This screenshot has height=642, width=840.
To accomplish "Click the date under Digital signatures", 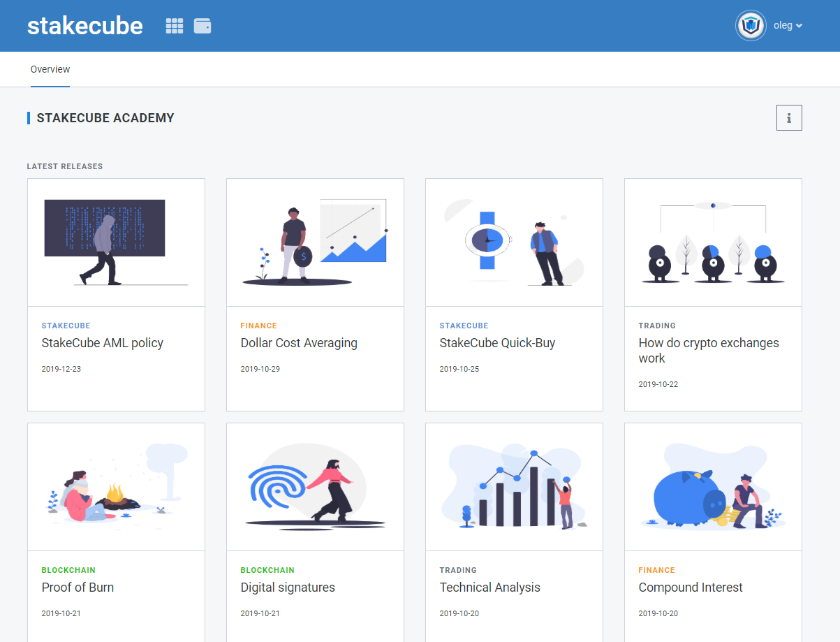I will [x=260, y=613].
